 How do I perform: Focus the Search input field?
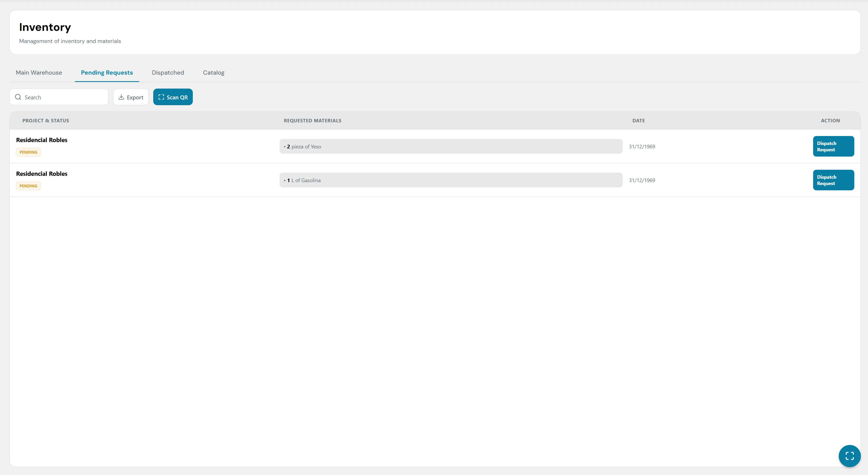[x=59, y=97]
